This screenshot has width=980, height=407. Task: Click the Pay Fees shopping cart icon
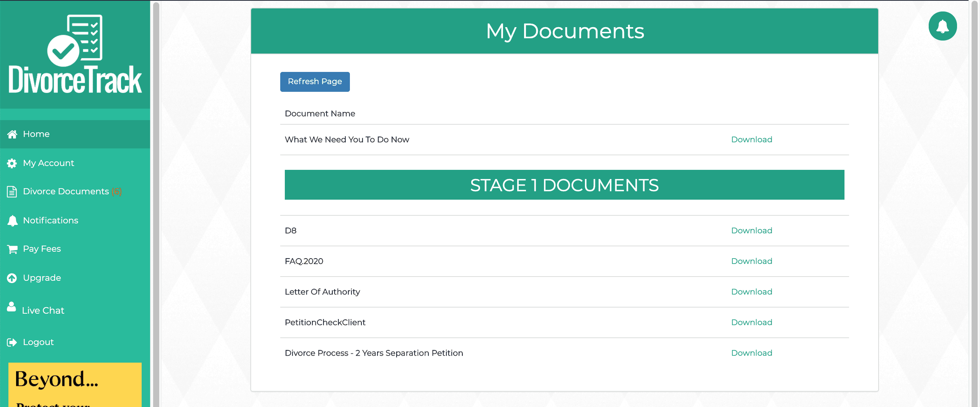tap(12, 249)
